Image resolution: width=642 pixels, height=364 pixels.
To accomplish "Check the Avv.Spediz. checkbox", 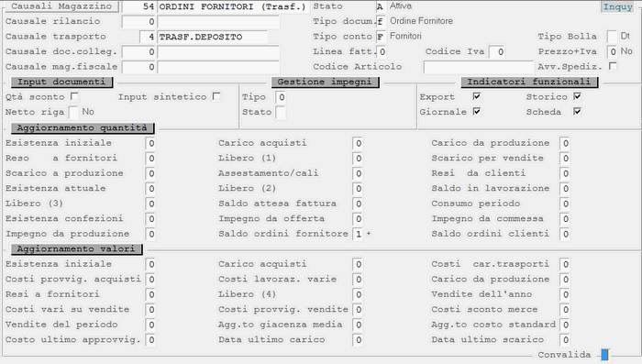I will [613, 66].
